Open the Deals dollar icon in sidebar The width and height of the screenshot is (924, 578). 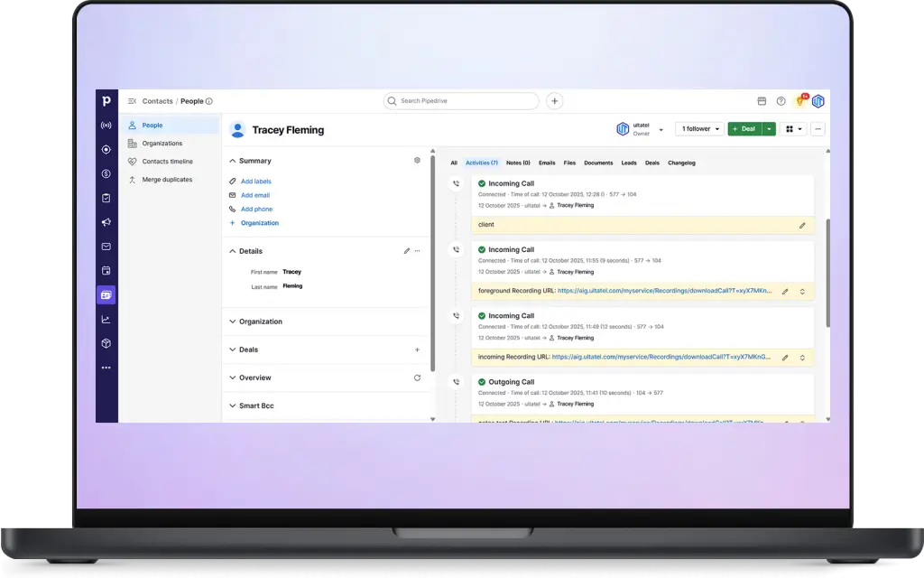(106, 173)
